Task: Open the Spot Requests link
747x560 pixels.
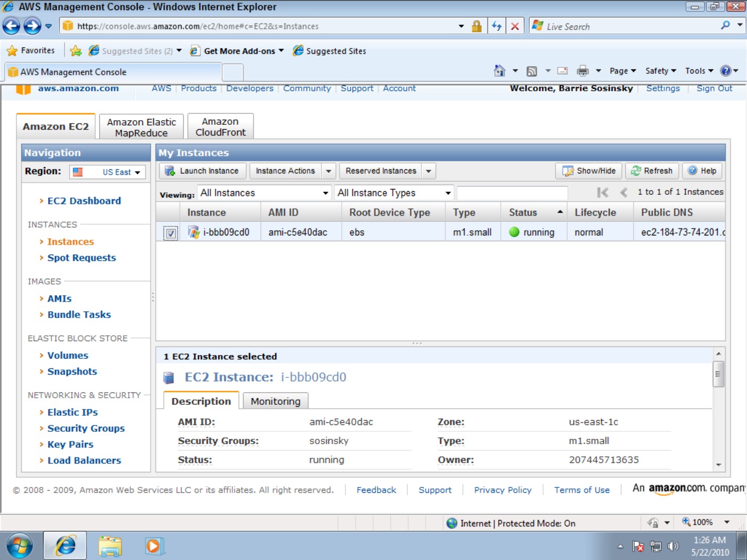Action: pos(82,258)
